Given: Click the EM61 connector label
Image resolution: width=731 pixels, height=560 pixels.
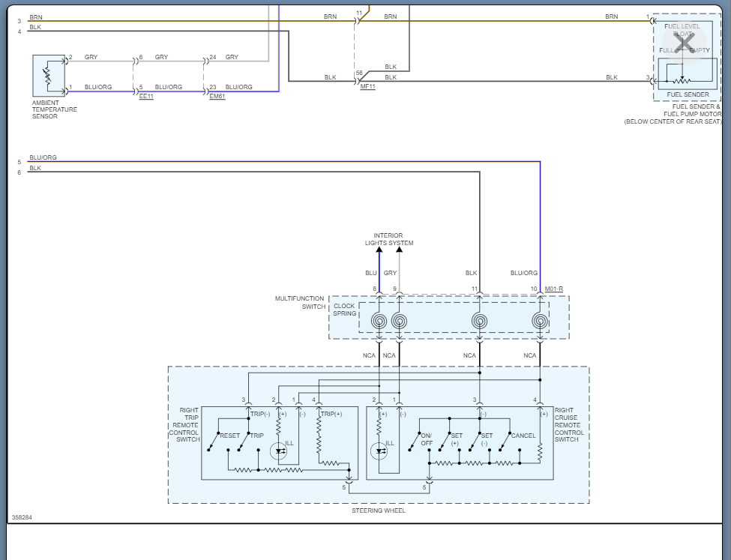Looking at the screenshot, I should pos(217,97).
